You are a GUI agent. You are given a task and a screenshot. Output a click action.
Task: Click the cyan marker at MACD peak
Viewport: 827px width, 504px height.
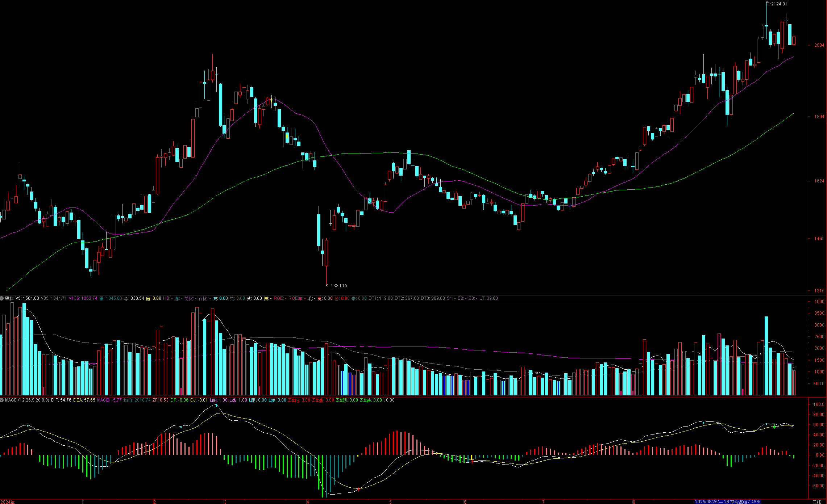[x=217, y=406]
